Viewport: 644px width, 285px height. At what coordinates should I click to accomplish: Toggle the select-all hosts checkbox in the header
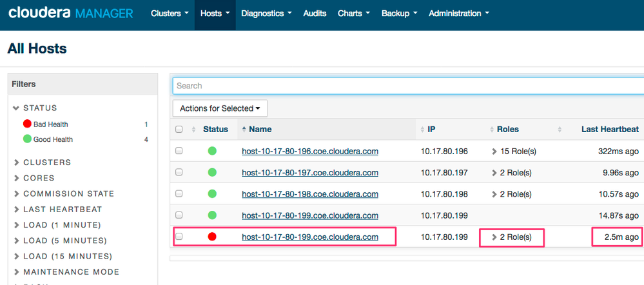(179, 130)
